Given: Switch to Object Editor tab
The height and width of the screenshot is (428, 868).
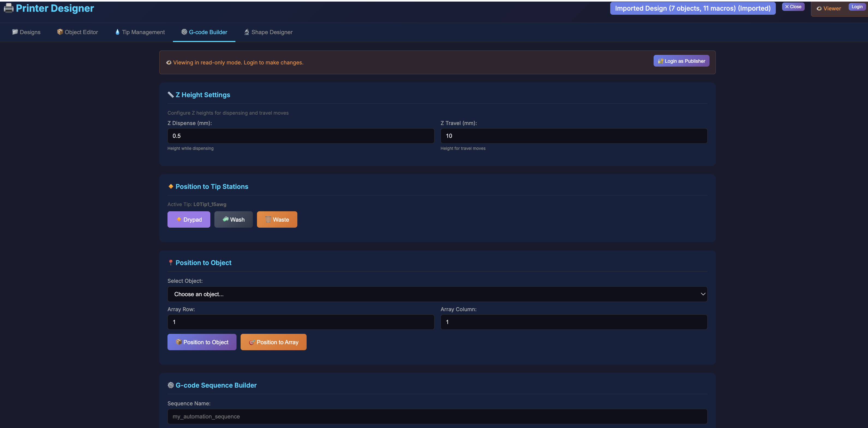Looking at the screenshot, I should pos(77,32).
